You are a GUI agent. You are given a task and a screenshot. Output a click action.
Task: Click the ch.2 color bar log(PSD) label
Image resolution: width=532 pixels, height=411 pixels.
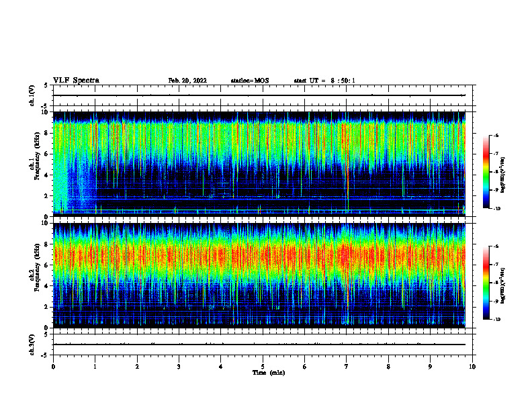click(502, 285)
